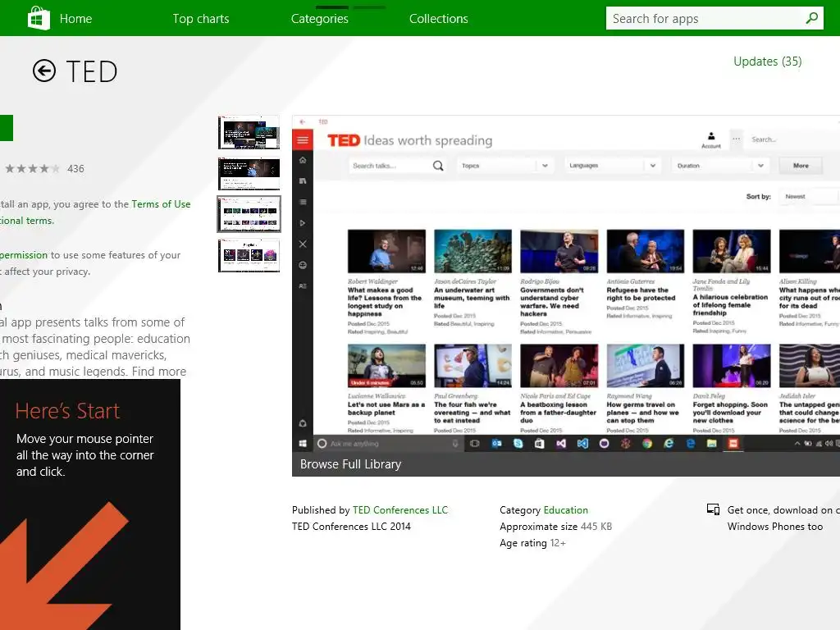Screen dimensions: 840x630
Task: Open the Education category link
Action: coord(566,510)
